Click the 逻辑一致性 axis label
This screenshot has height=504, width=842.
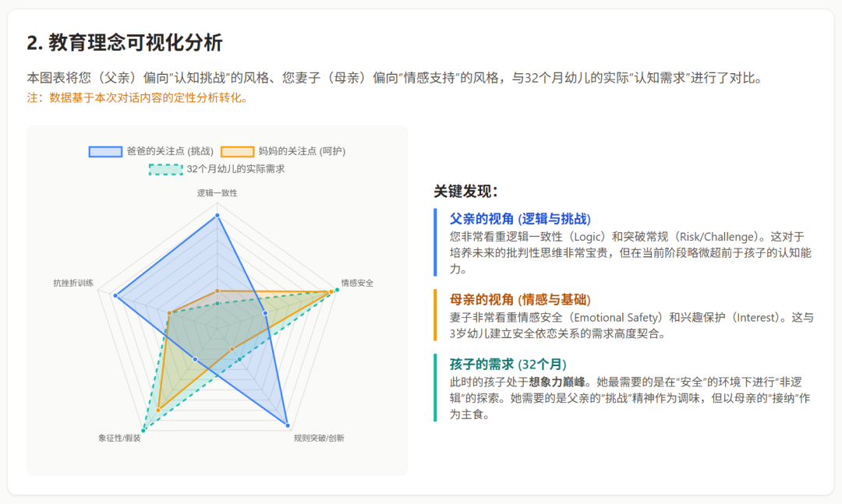click(217, 192)
